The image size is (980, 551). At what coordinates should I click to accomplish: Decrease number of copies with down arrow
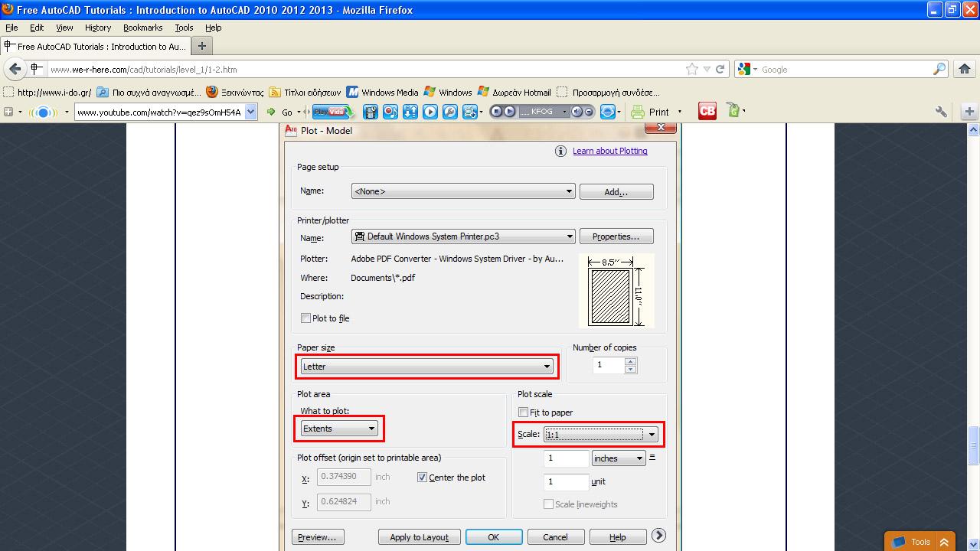point(630,370)
